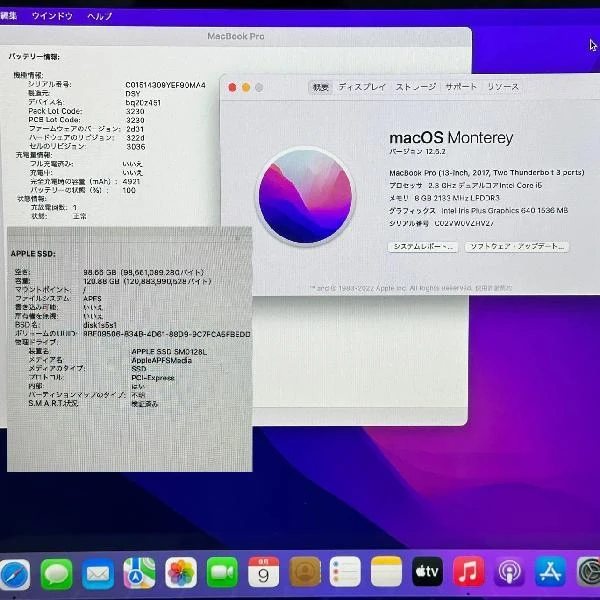Minimize the About This Mac window
The image size is (600, 600).
tap(246, 87)
